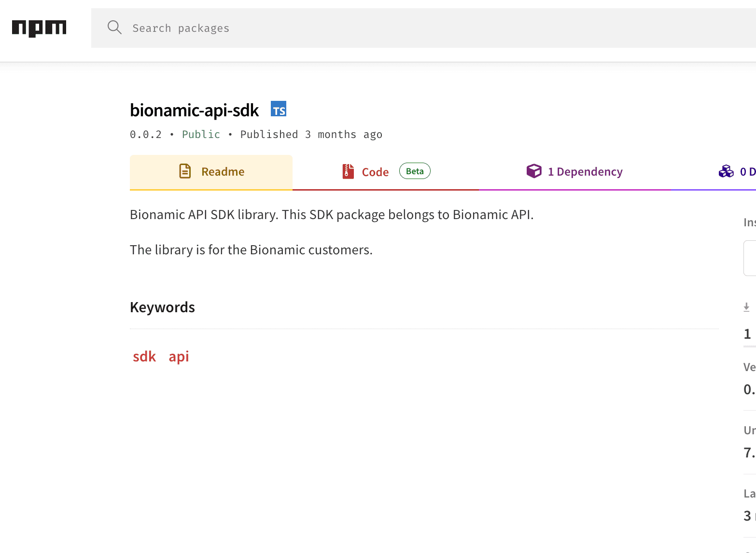Click the Public visibility link
The height and width of the screenshot is (553, 756).
(201, 134)
